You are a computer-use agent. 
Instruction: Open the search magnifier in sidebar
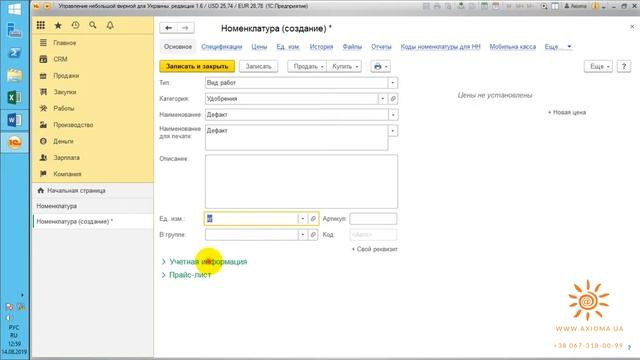(x=93, y=25)
